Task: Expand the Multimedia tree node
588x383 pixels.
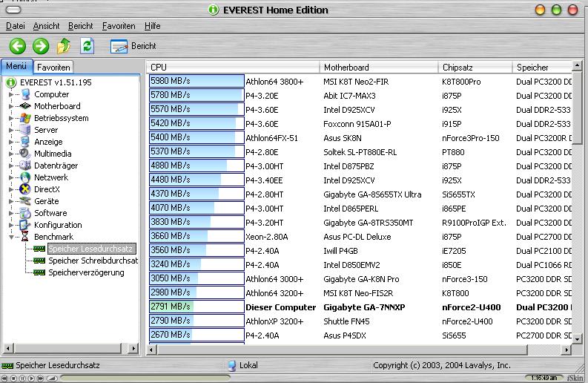Action: tap(11, 154)
